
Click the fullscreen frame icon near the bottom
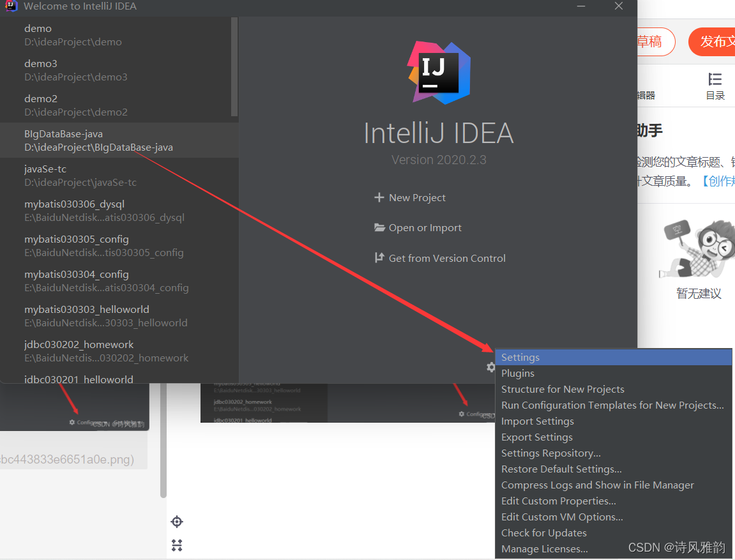177,545
